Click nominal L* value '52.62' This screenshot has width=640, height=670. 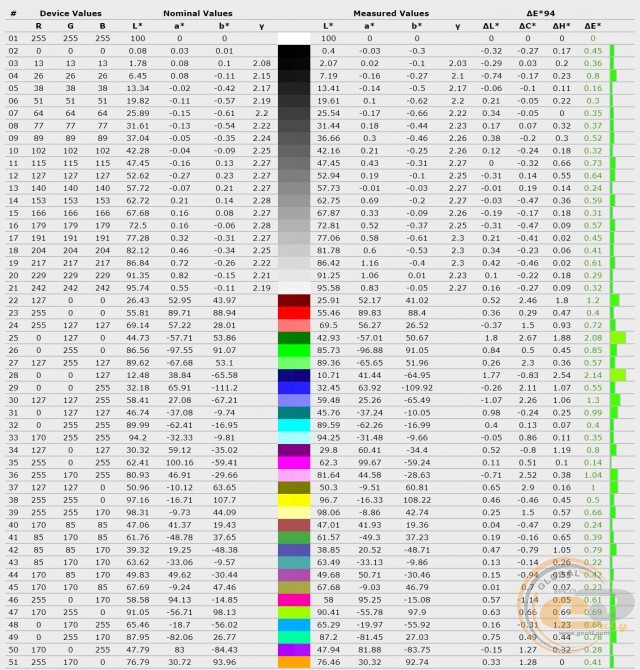(137, 176)
